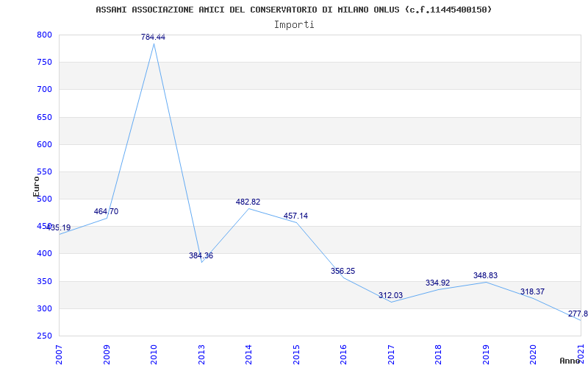The height and width of the screenshot is (368, 588).
Task: Click the 2018 x-axis year label
Action: pyautogui.click(x=438, y=355)
